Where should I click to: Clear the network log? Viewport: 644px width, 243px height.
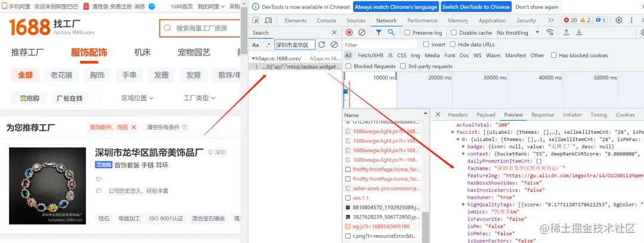[x=362, y=32]
